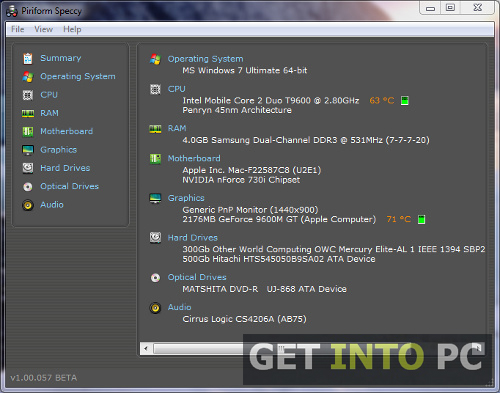Click the RAM heading in summary panel
The height and width of the screenshot is (393, 500).
177,128
